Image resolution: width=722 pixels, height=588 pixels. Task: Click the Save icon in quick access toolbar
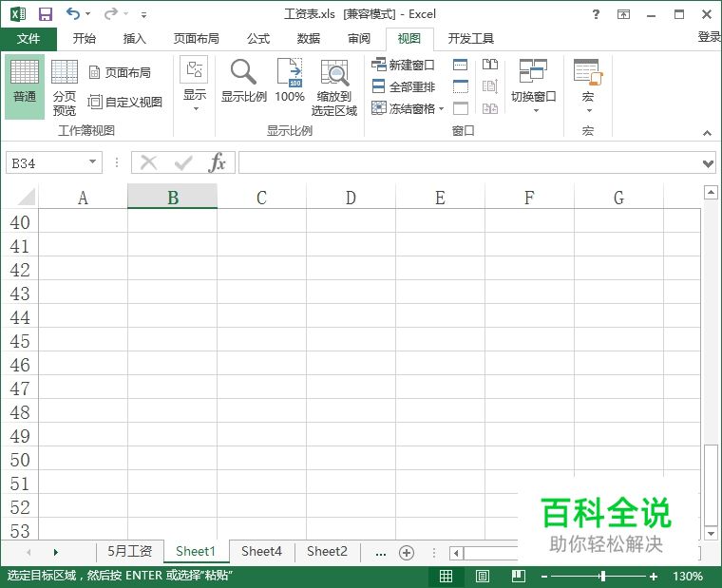(x=46, y=14)
